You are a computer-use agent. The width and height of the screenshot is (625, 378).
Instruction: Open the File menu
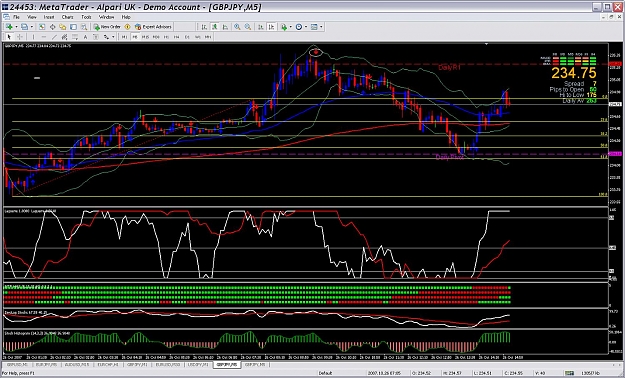click(x=16, y=17)
